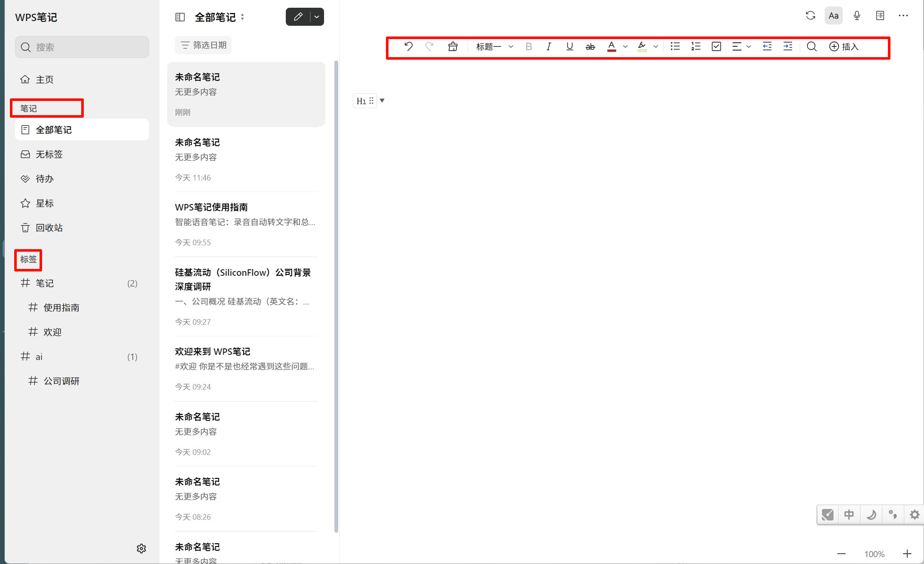Decrease the paragraph indent
Screen dimensions: 924x564
click(767, 46)
